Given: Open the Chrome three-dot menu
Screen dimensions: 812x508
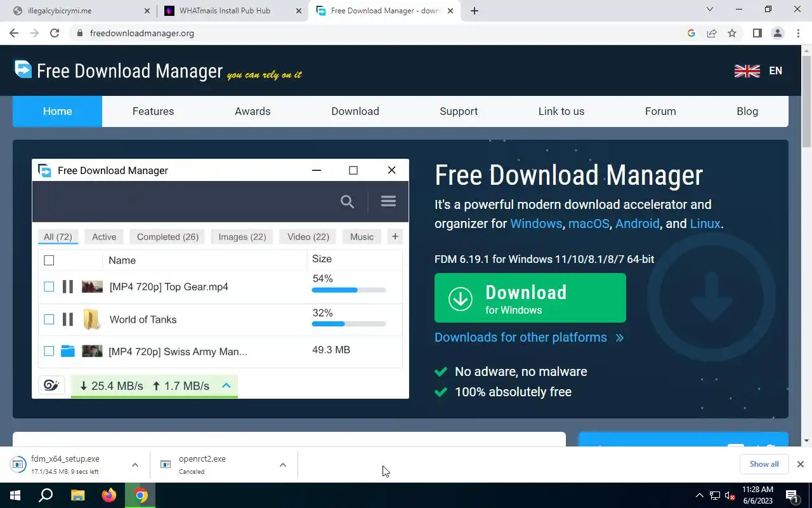Looking at the screenshot, I should [x=798, y=33].
